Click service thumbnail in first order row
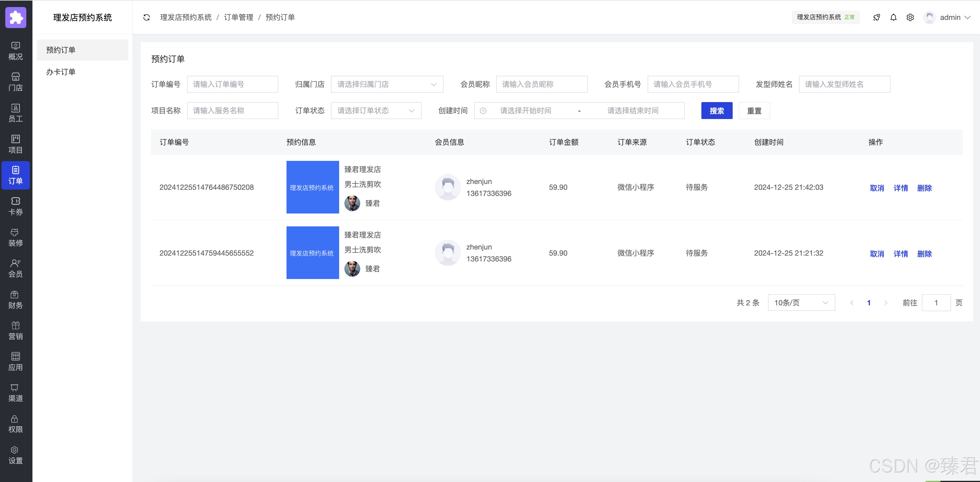Image resolution: width=980 pixels, height=482 pixels. pyautogui.click(x=313, y=187)
